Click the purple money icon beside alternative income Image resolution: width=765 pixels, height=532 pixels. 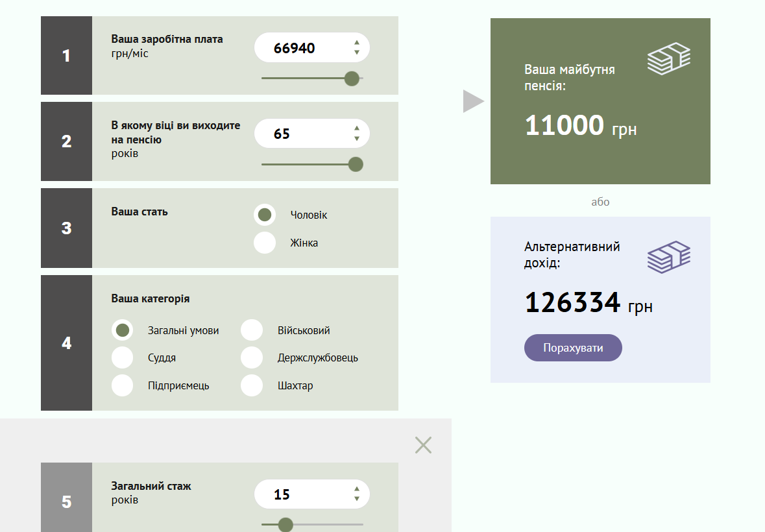coord(668,257)
